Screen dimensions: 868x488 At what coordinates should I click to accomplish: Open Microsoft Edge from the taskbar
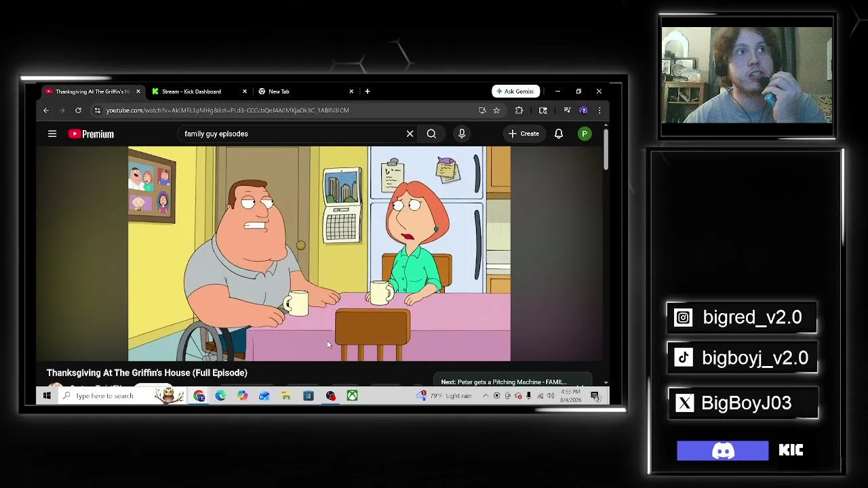pos(220,396)
